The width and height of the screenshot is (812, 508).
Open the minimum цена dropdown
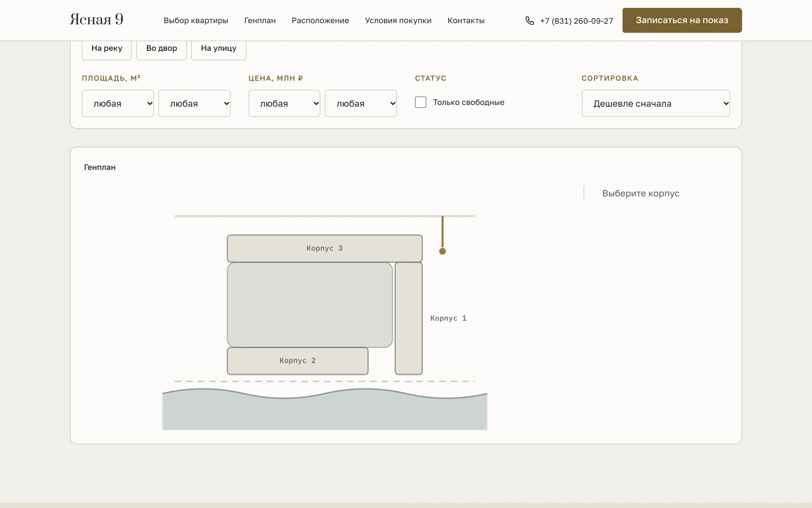click(x=284, y=103)
